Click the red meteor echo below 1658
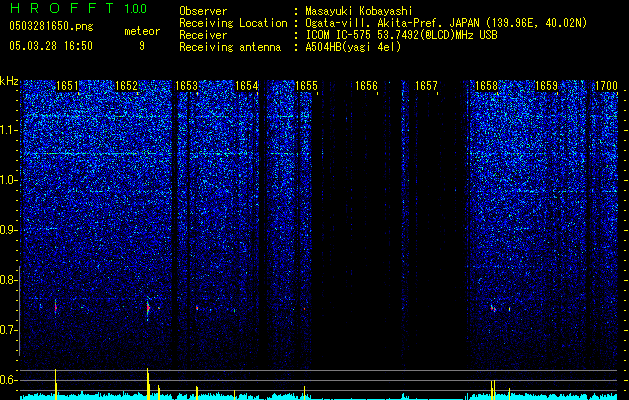The height and width of the screenshot is (400, 629). (493, 309)
